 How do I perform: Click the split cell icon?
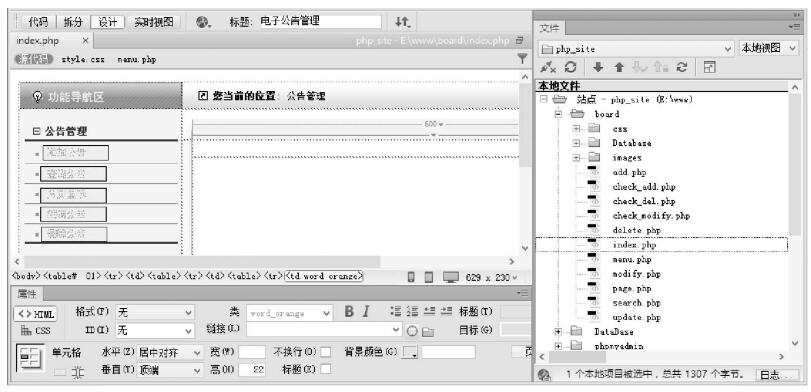(x=78, y=372)
